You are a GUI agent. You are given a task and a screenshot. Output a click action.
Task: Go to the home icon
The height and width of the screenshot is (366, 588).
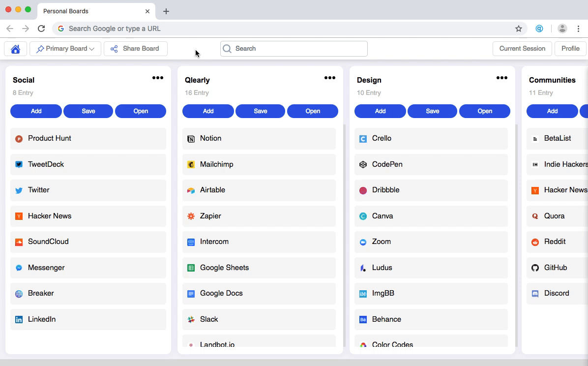click(x=15, y=49)
